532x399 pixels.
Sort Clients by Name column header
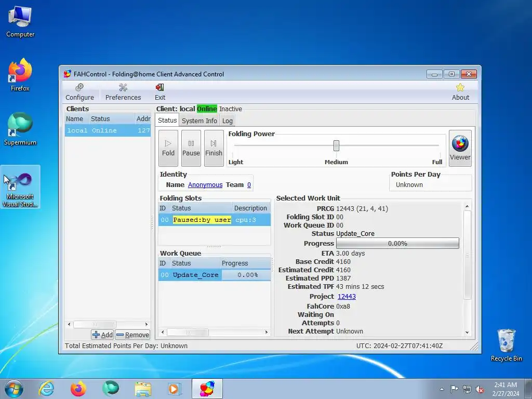pos(76,119)
